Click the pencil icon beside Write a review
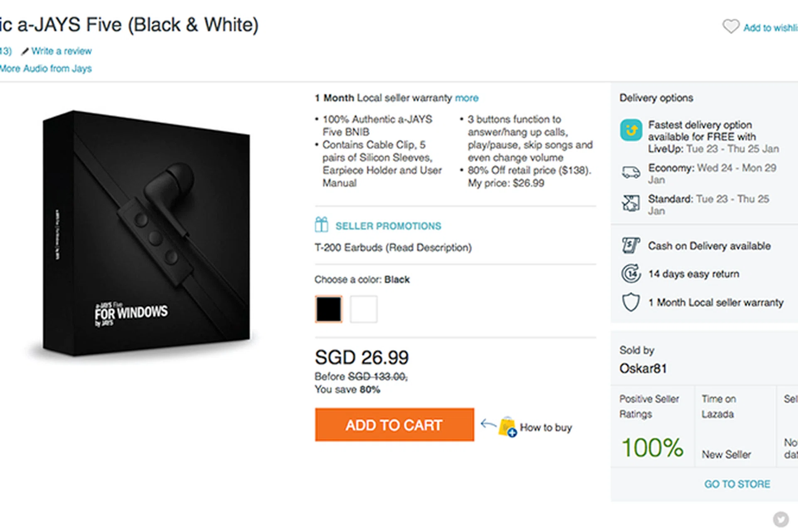Screen dimensions: 798x532 25,51
